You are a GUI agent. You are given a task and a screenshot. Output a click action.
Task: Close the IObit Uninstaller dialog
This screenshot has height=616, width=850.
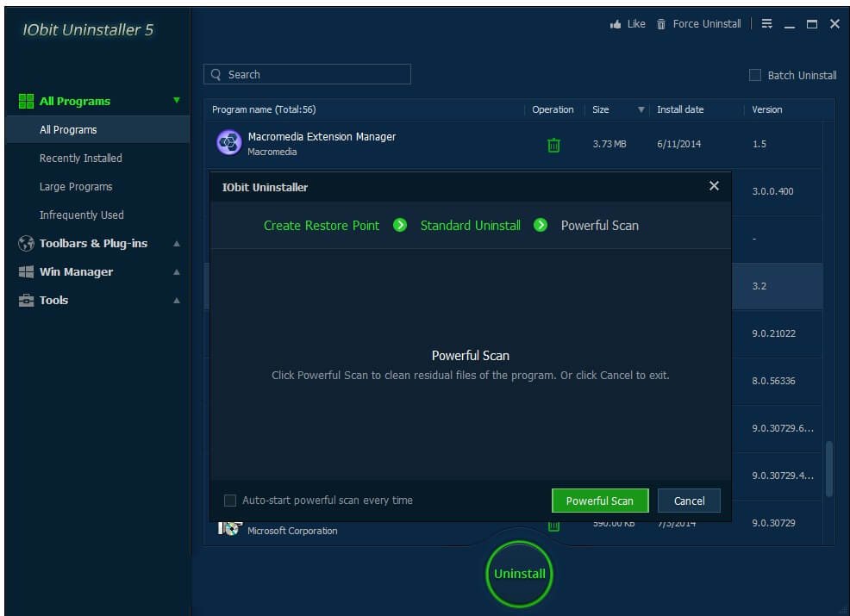tap(714, 186)
